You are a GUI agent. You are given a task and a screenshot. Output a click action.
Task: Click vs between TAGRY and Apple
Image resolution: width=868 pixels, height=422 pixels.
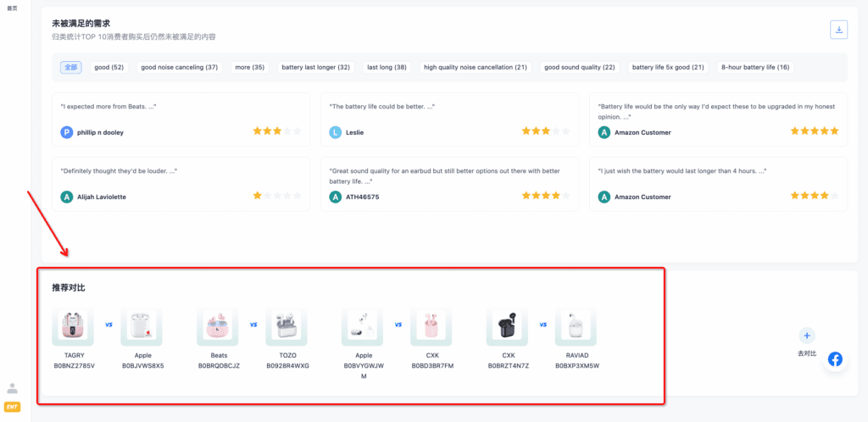[x=108, y=325]
